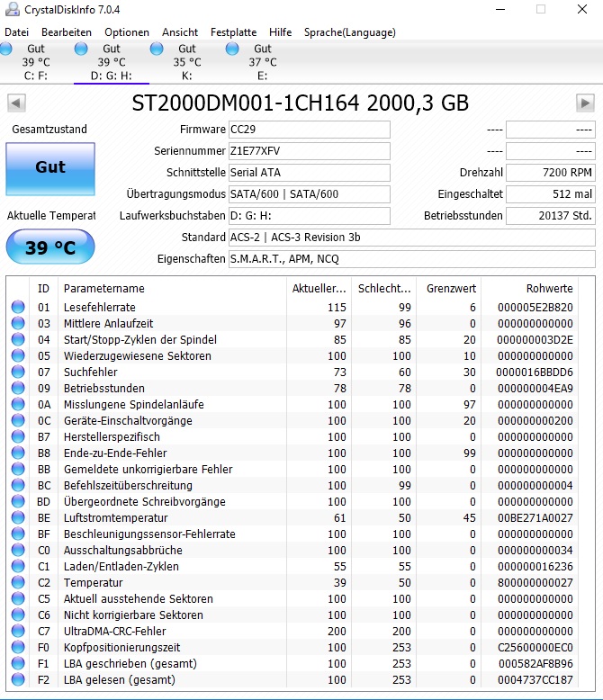Click status icon for Start/Stopp-Zyklen der Spindel

[x=18, y=339]
